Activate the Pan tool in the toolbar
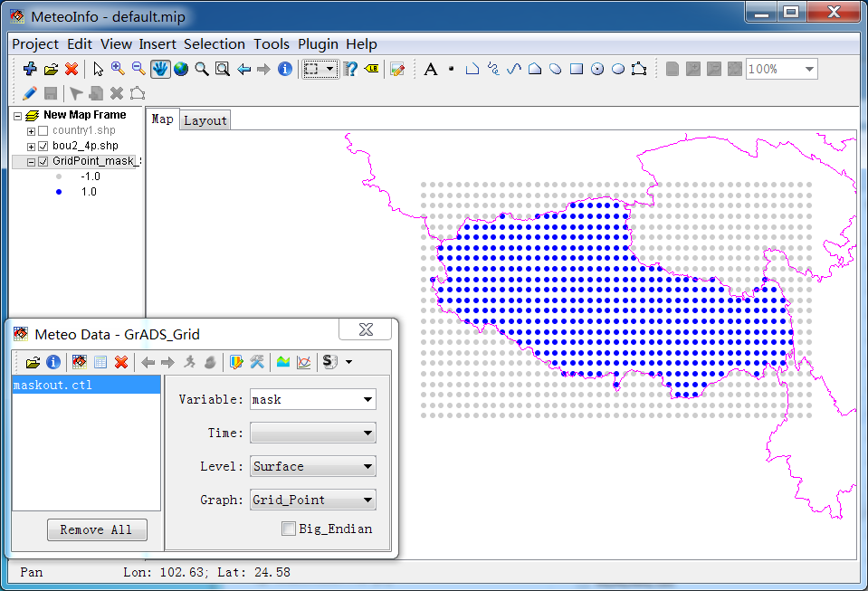This screenshot has height=591, width=868. point(161,68)
